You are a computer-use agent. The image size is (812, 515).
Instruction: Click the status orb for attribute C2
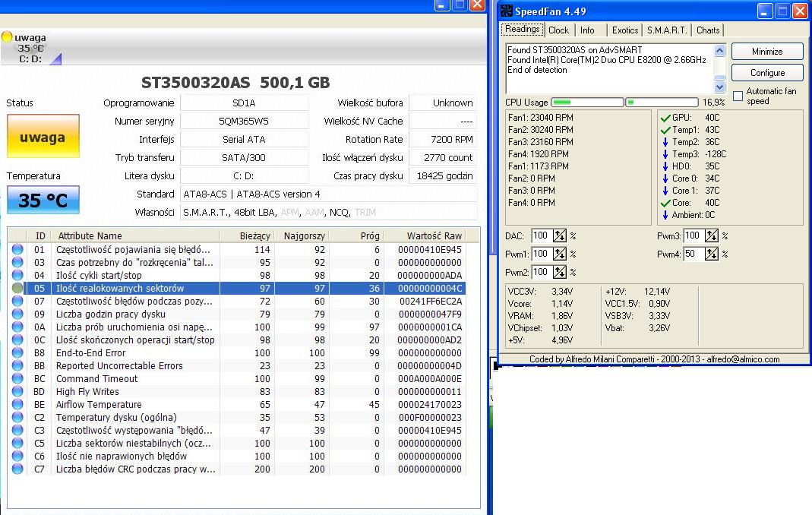point(17,418)
